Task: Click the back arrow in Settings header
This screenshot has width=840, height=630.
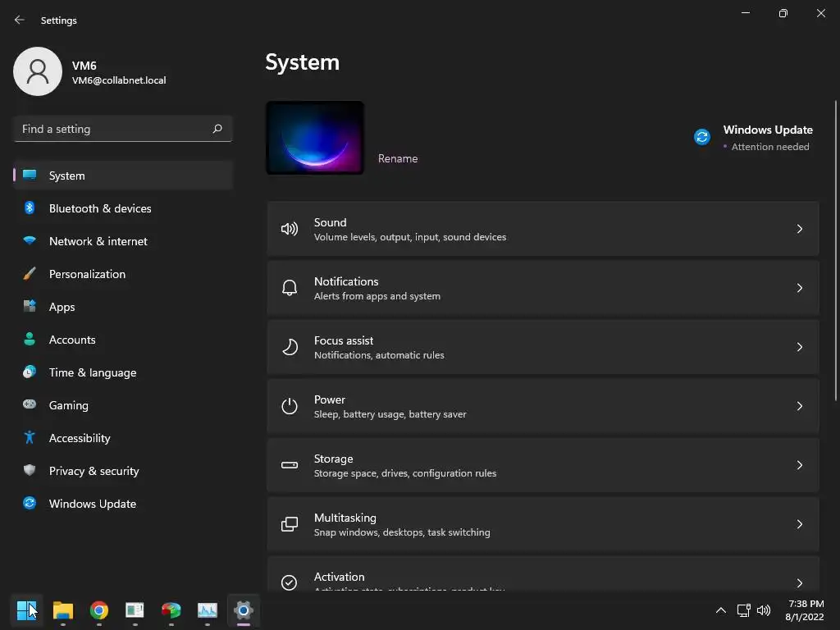Action: coord(20,20)
